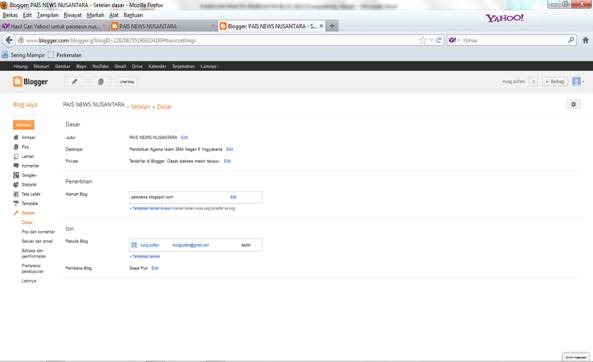Select Pos dan komentar in sidebar
The height and width of the screenshot is (362, 593).
click(38, 232)
